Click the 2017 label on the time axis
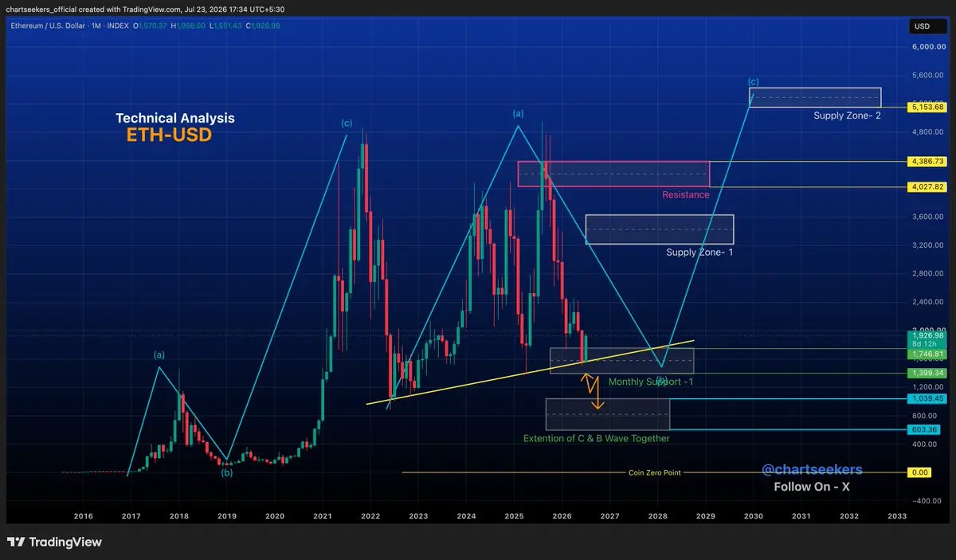 tap(131, 516)
